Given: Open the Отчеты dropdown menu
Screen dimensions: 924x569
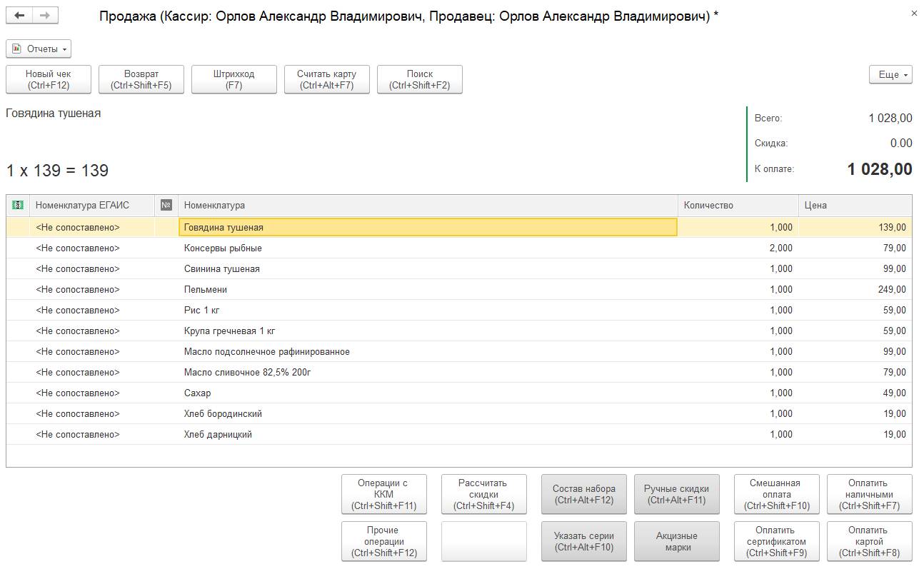Looking at the screenshot, I should coord(39,49).
